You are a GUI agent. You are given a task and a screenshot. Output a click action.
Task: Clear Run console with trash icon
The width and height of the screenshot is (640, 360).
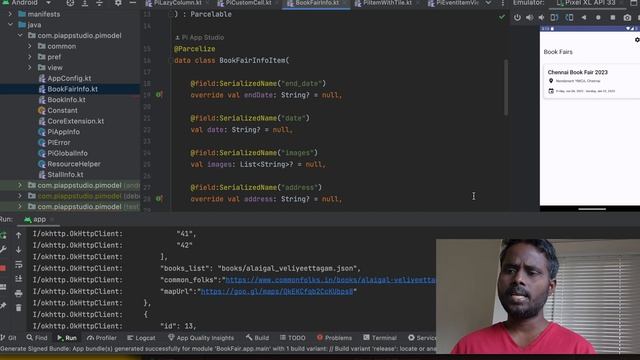pyautogui.click(x=18, y=308)
